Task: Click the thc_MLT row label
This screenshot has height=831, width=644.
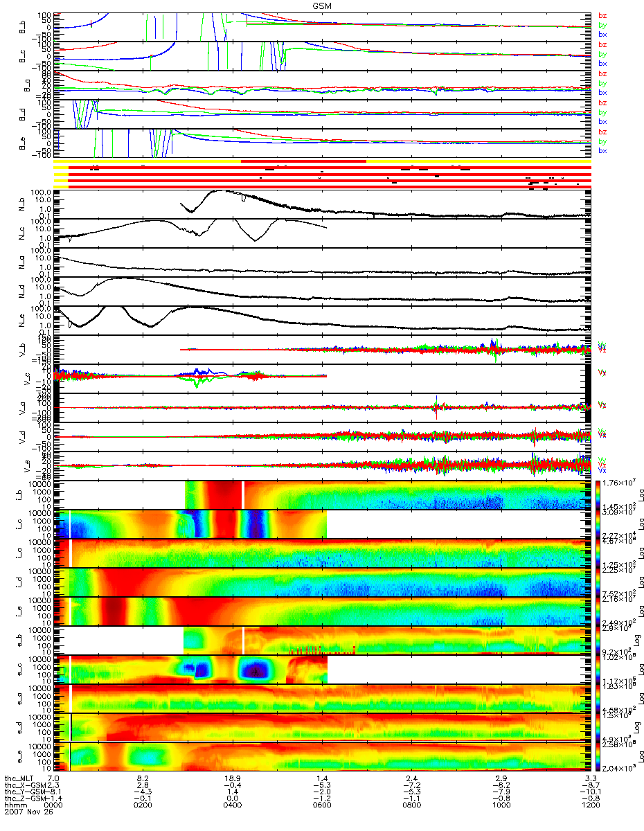Action: point(19,779)
